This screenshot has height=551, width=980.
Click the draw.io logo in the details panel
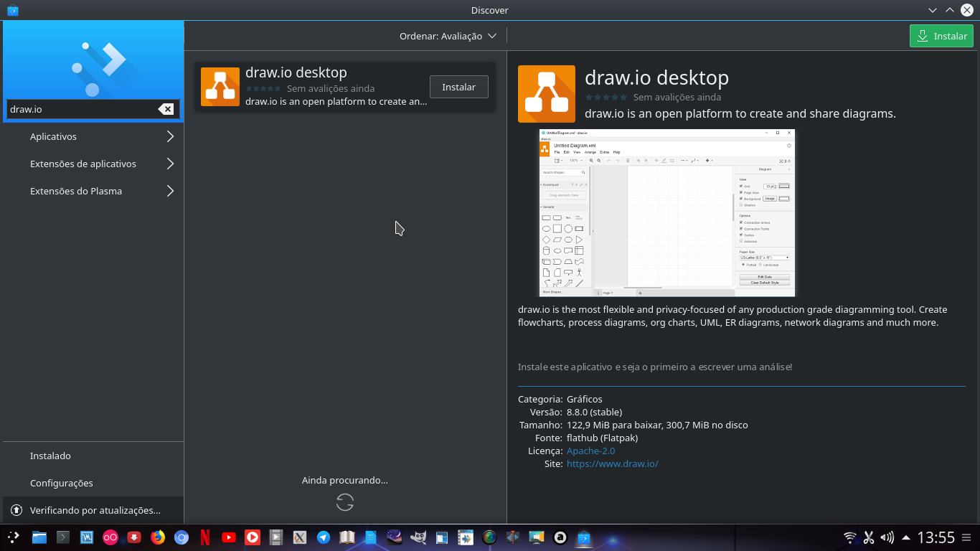click(x=546, y=93)
